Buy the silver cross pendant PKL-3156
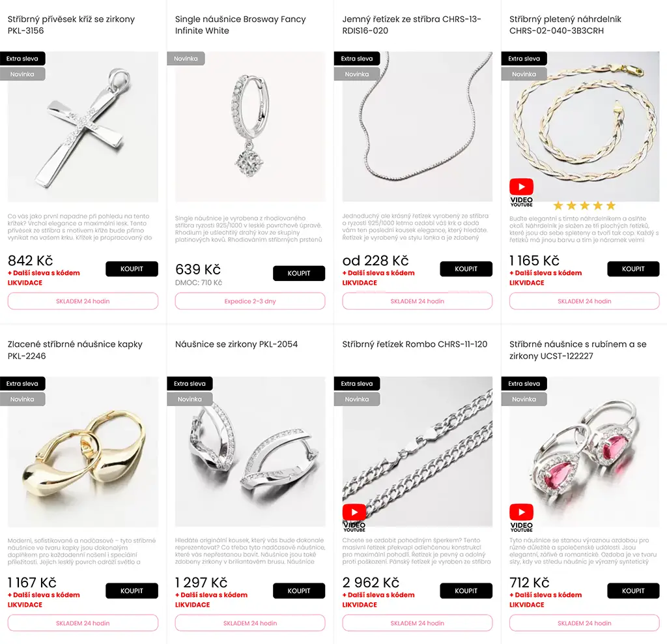 [132, 269]
